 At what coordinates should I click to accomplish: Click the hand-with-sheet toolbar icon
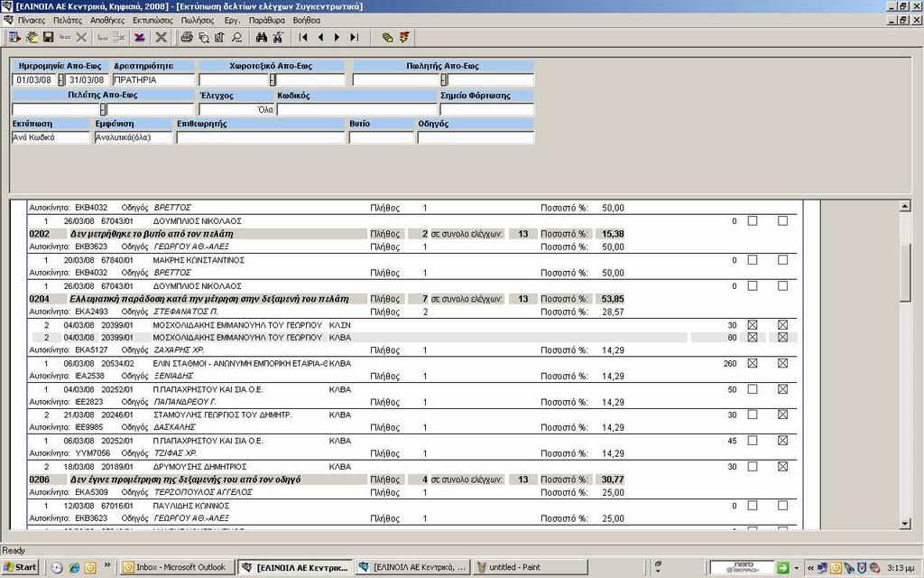coord(32,37)
